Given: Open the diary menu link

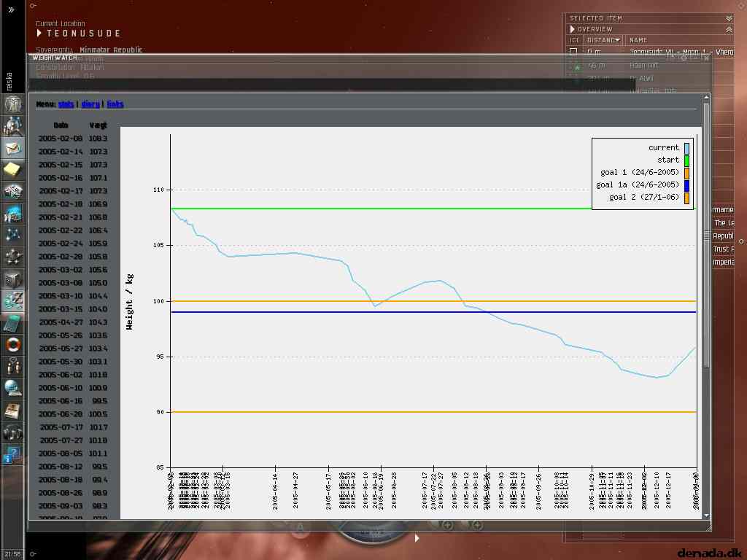Looking at the screenshot, I should pyautogui.click(x=90, y=104).
